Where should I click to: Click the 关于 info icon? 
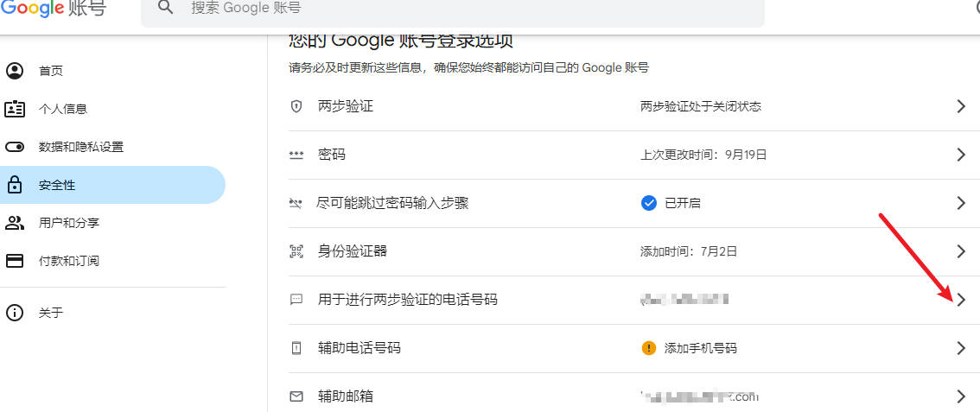coord(15,313)
